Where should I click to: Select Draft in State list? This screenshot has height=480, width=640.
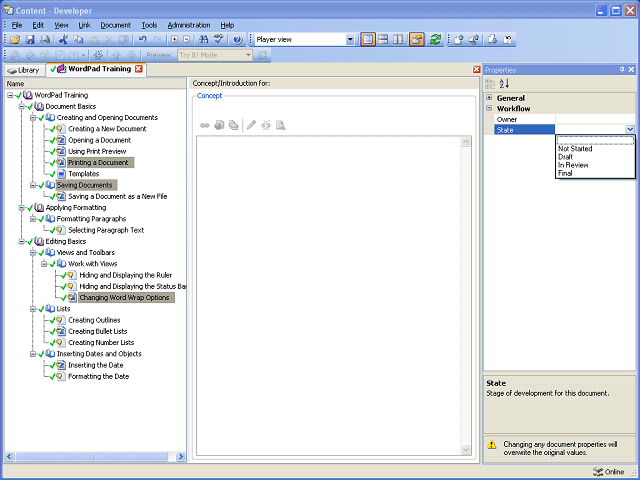pyautogui.click(x=565, y=157)
